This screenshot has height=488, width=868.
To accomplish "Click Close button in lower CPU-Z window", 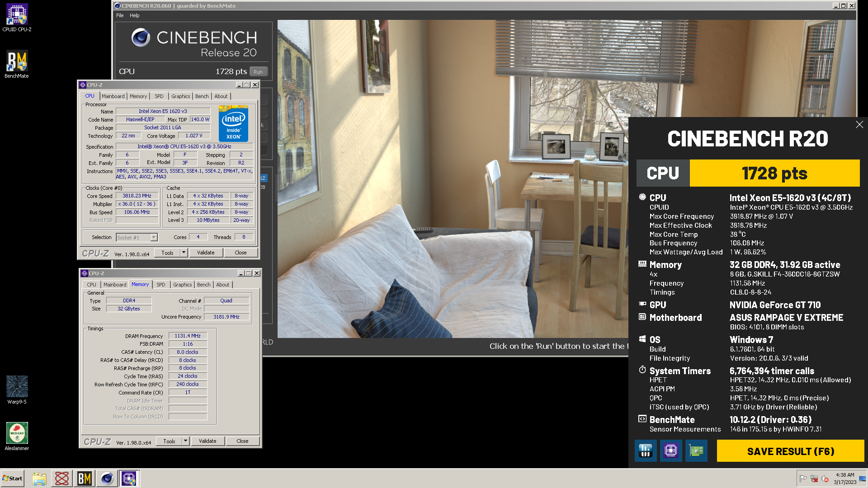I will click(x=242, y=441).
